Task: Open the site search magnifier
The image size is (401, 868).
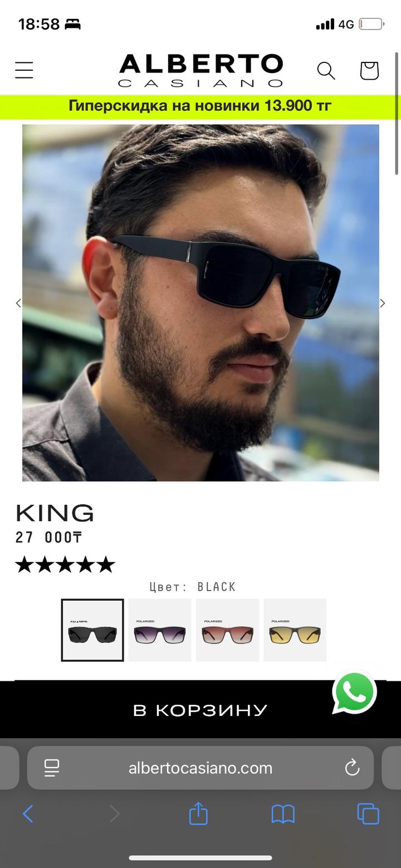Action: (x=326, y=71)
